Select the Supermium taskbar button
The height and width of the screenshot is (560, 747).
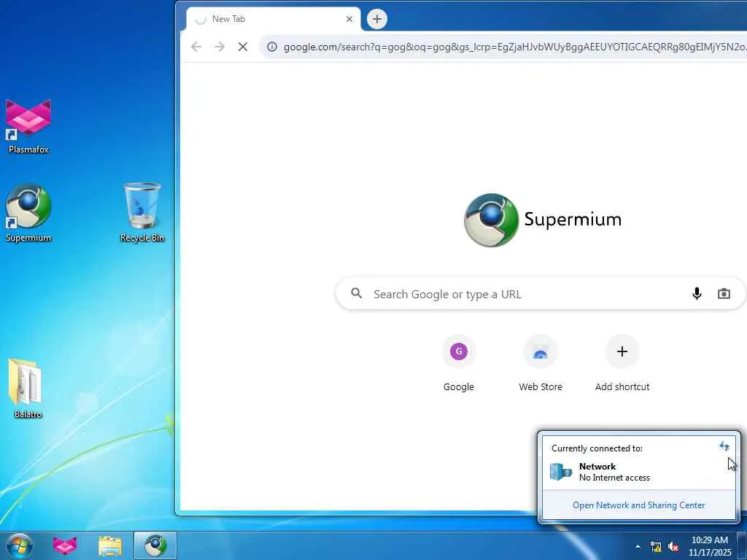(155, 545)
